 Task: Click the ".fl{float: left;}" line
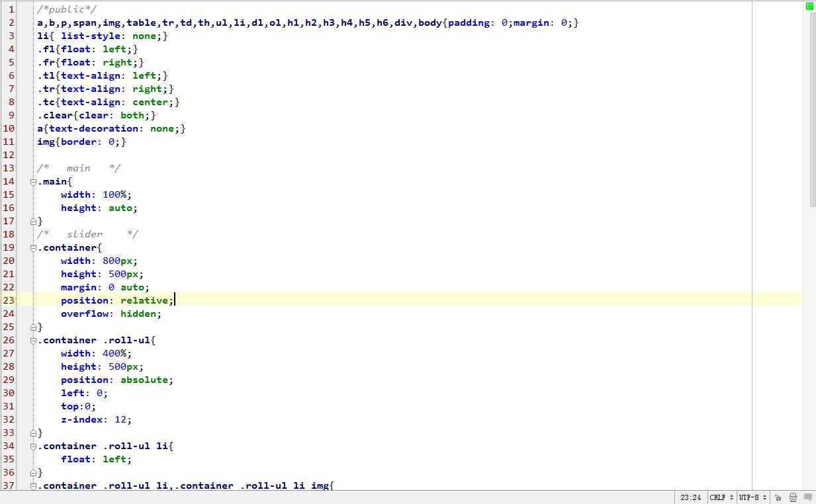click(x=87, y=49)
